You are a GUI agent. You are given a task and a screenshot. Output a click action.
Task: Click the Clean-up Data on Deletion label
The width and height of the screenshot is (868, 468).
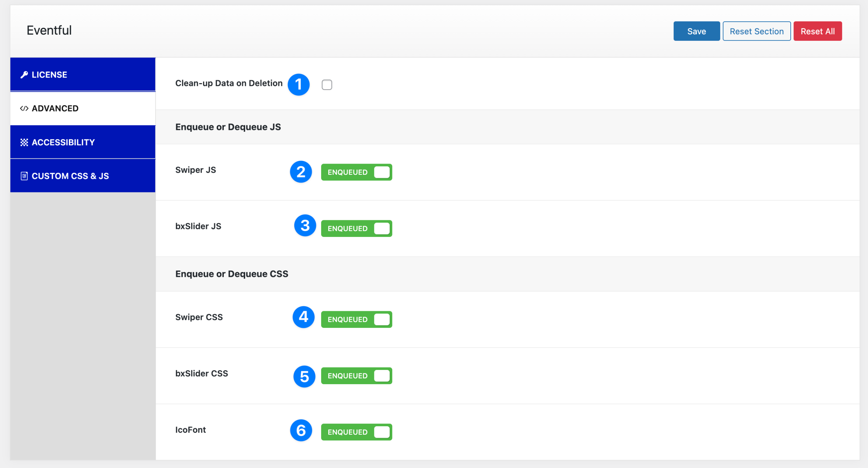229,83
